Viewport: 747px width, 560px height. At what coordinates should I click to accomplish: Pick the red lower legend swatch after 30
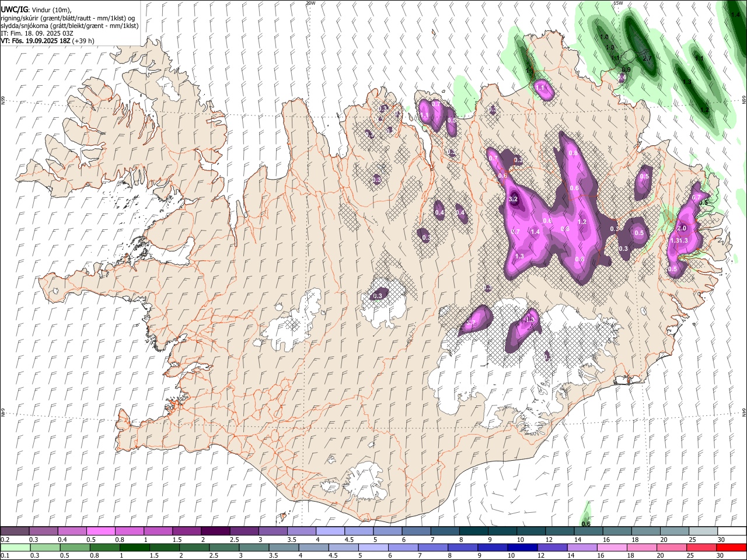pos(732,548)
